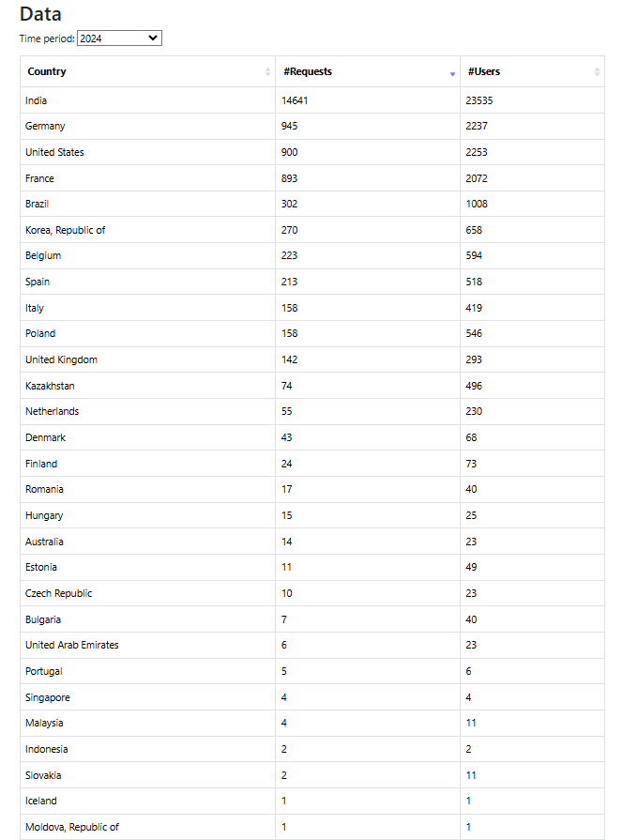
Task: Select the Brazil users value 1008
Action: tap(477, 204)
